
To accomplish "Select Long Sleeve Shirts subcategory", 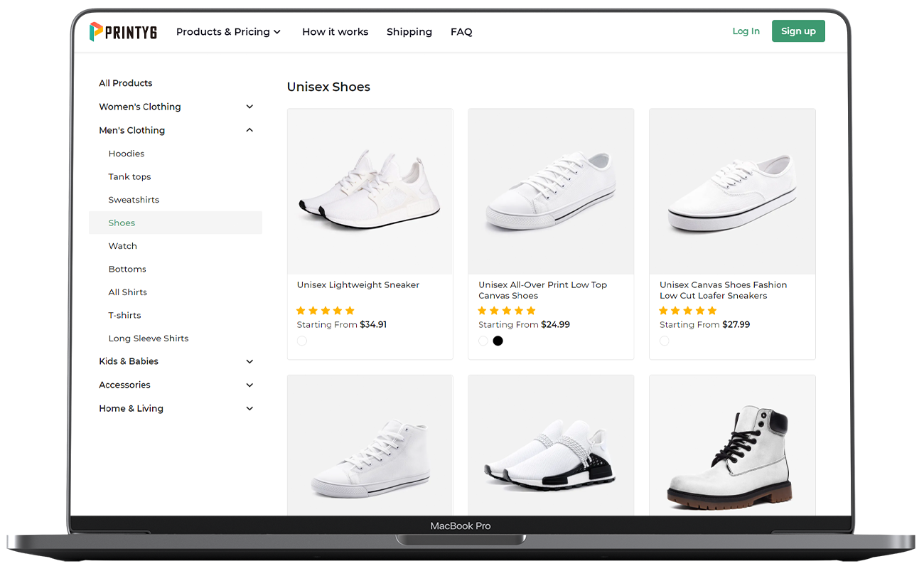I will 149,338.
